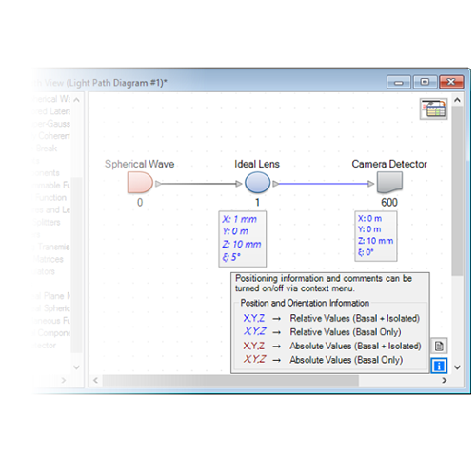Toggle the comments document icon
Screen dimensions: 476x476
pos(439,346)
